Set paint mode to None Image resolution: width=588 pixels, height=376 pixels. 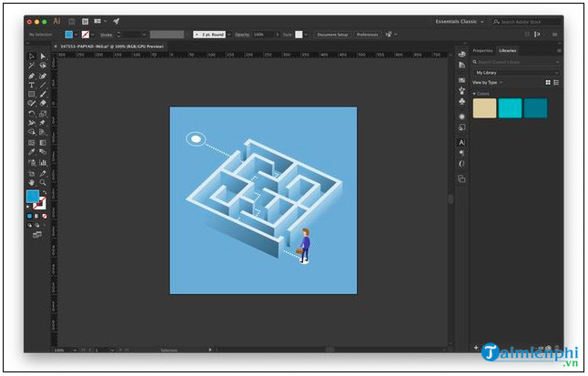(45, 216)
